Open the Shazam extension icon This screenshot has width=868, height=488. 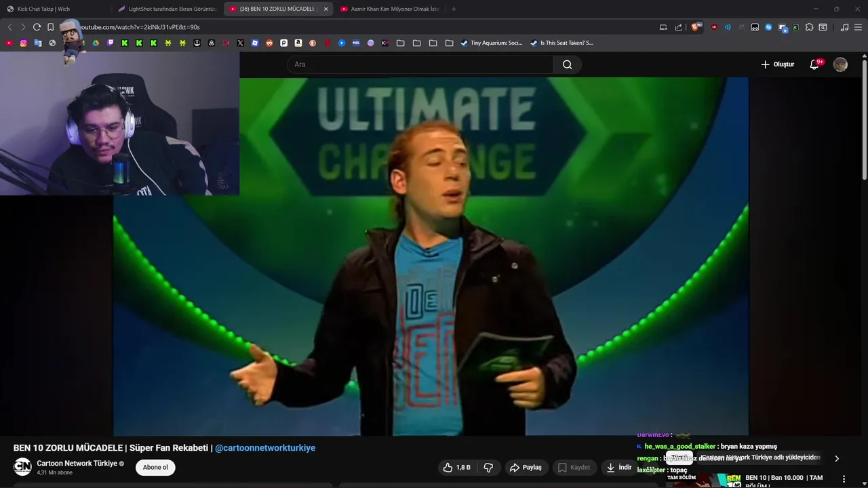(x=768, y=27)
